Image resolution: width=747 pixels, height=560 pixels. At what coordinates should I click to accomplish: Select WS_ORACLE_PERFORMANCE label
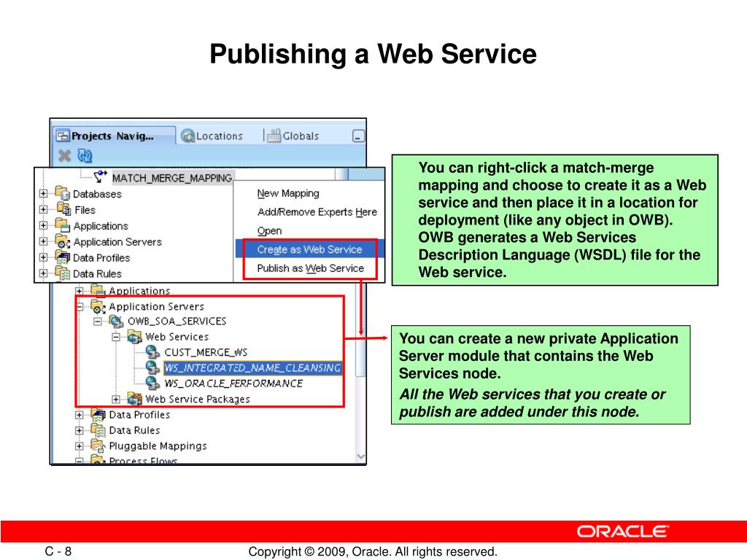pyautogui.click(x=233, y=384)
